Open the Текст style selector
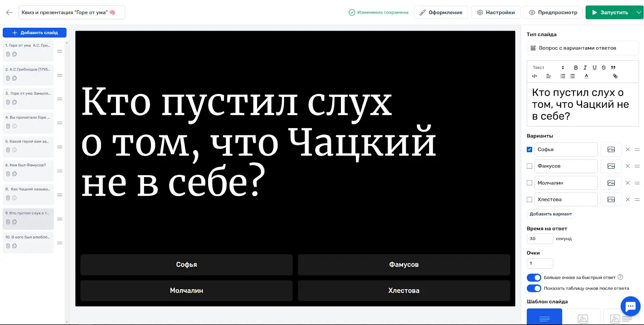The height and width of the screenshot is (325, 644). click(x=548, y=68)
